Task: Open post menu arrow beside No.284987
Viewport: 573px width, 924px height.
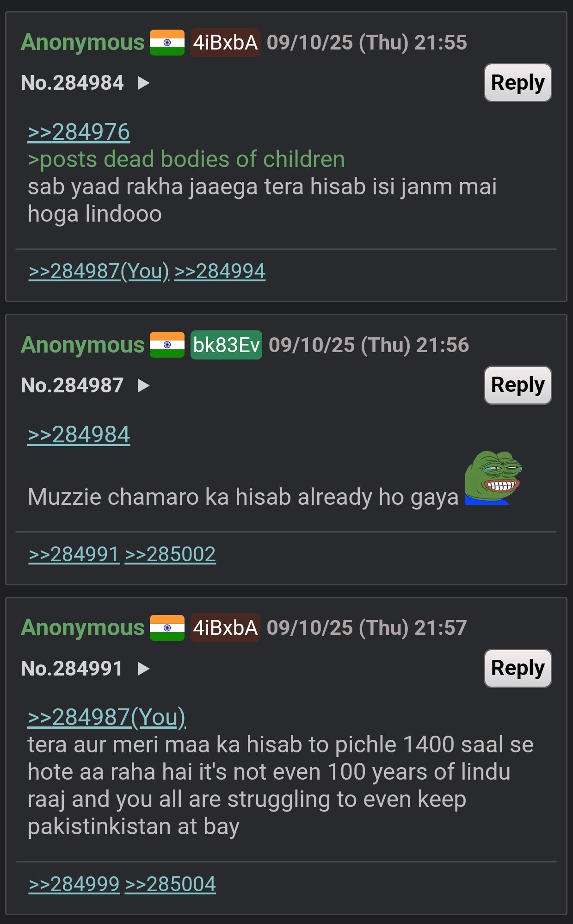Action: pos(144,385)
